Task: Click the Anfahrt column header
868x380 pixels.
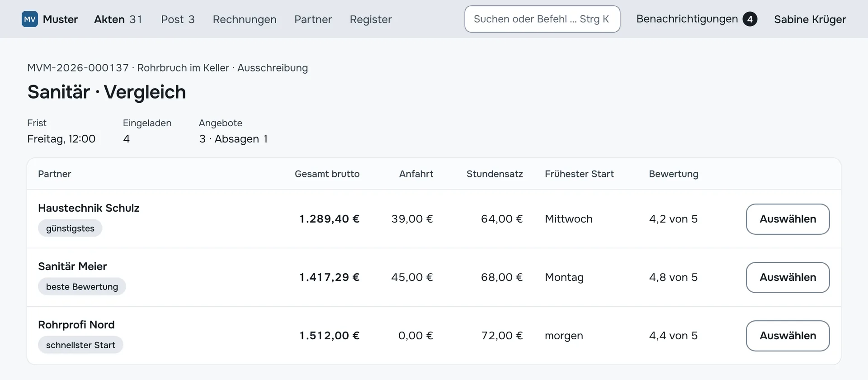Action: [416, 174]
